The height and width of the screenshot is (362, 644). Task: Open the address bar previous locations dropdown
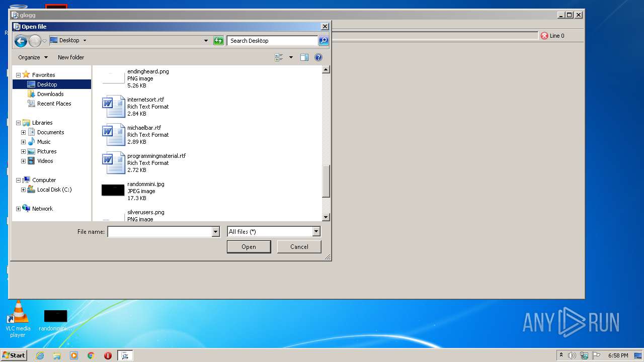[x=206, y=41]
